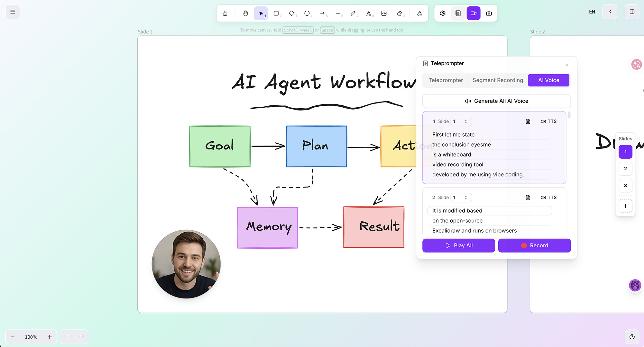Generate TTS for segment 1

[x=549, y=121]
